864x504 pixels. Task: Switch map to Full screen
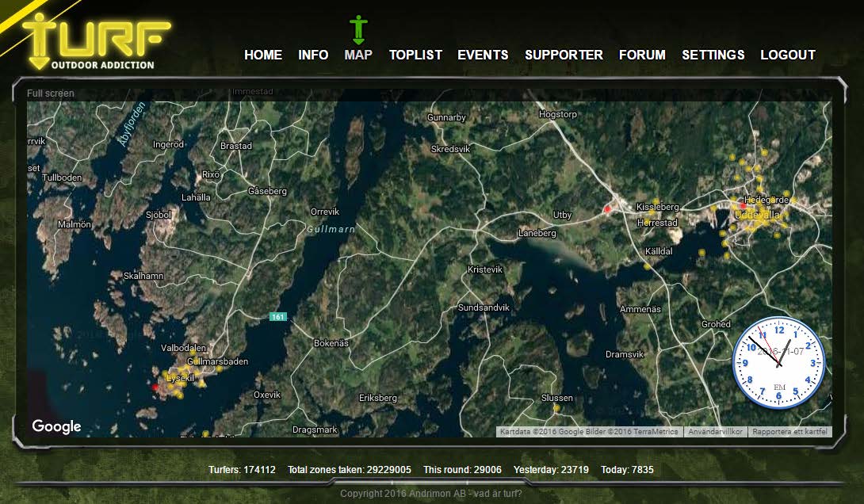coord(50,93)
